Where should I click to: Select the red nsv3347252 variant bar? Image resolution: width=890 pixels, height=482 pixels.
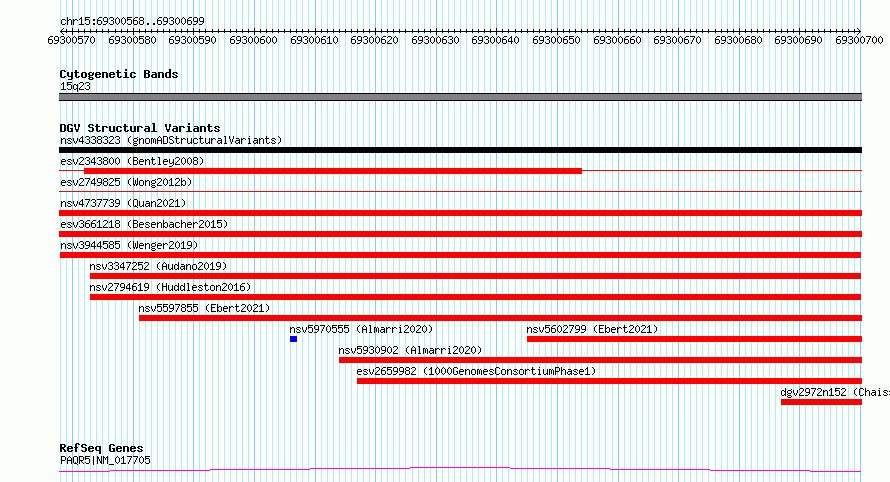coord(476,276)
